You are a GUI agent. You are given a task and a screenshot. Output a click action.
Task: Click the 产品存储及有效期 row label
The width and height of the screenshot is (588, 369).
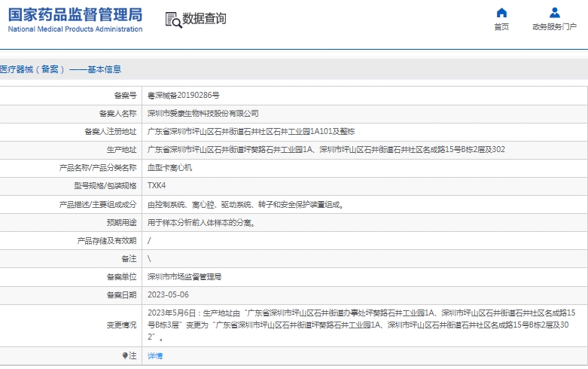pos(107,241)
